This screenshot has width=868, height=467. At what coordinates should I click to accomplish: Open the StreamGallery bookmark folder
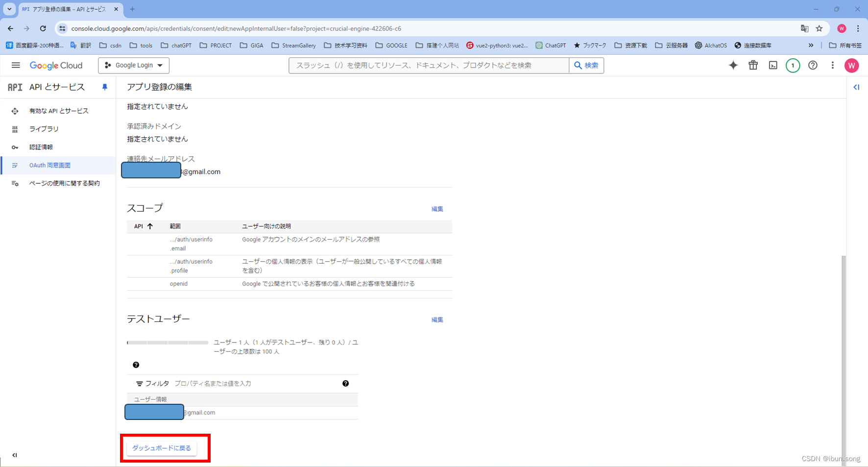click(x=294, y=46)
